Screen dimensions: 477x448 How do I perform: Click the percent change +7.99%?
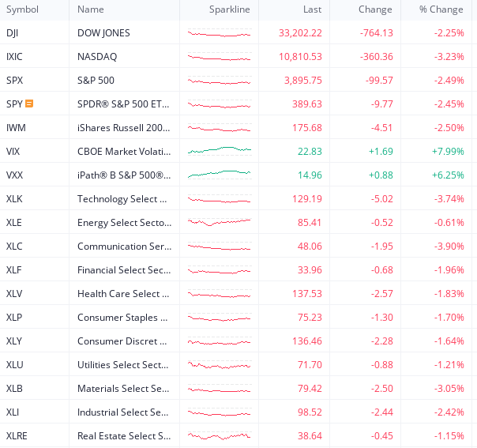(x=448, y=151)
